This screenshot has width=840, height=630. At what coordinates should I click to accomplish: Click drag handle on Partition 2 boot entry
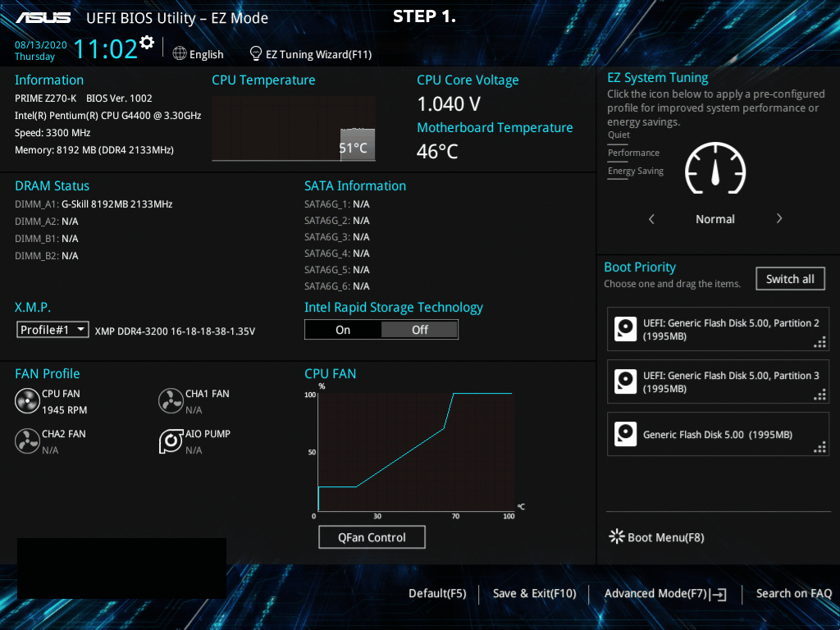tap(819, 342)
